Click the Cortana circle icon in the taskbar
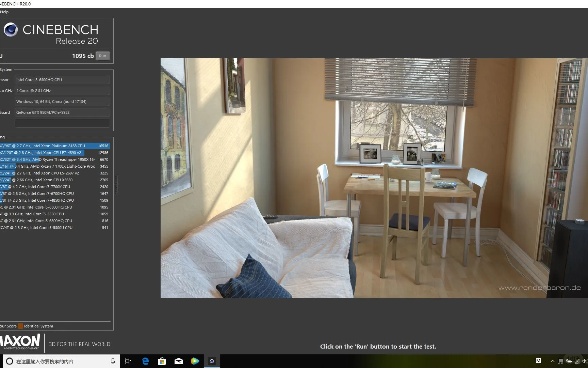Screen dimensions: 588x368 coord(10,361)
